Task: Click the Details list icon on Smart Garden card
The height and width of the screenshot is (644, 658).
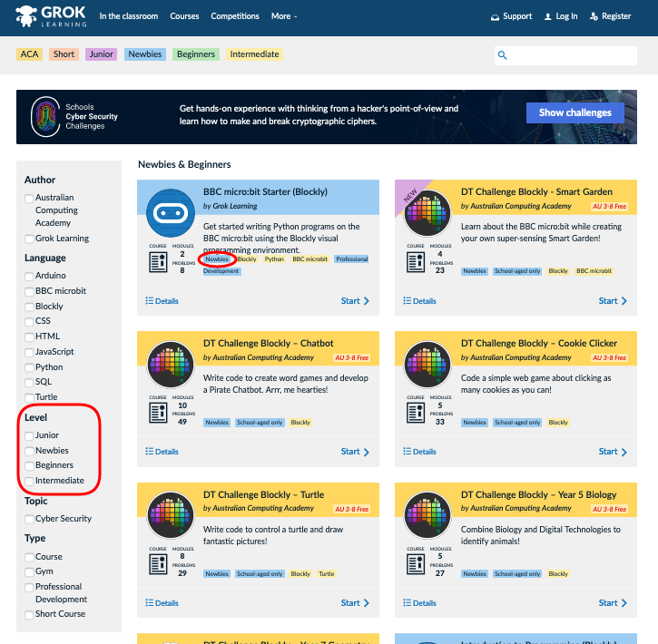Action: pyautogui.click(x=408, y=300)
